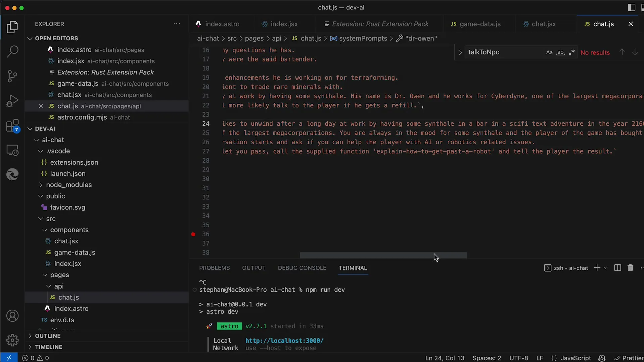
Task: Go to previous find match arrow
Action: (x=622, y=52)
